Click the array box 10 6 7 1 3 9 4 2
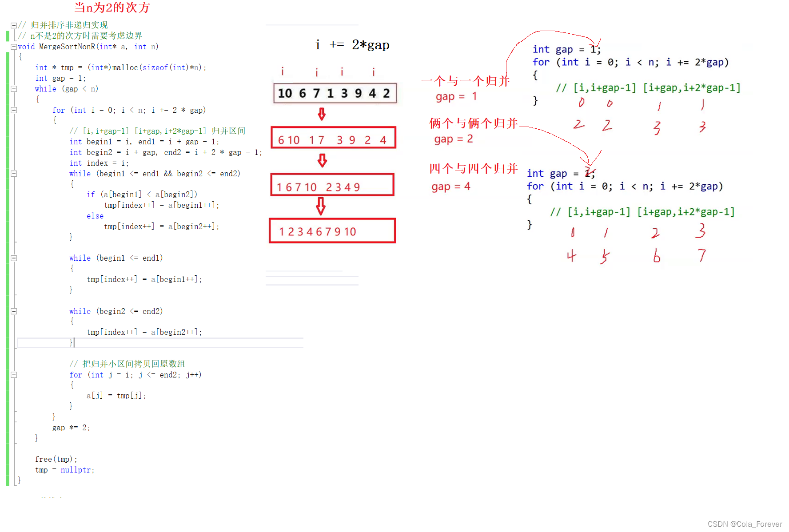This screenshot has width=789, height=532. 335,93
